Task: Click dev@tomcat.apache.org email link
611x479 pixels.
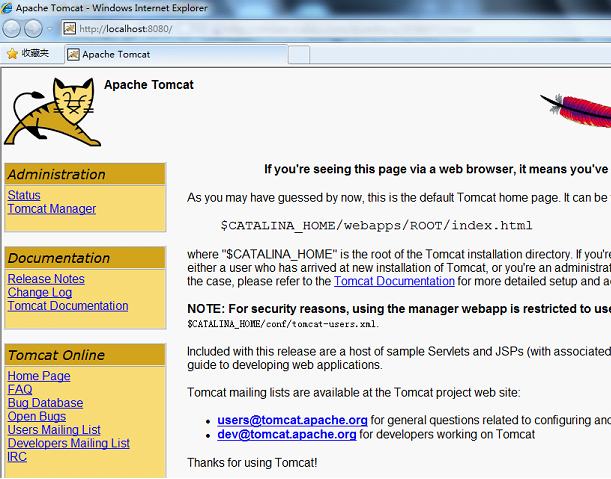Action: pos(287,435)
